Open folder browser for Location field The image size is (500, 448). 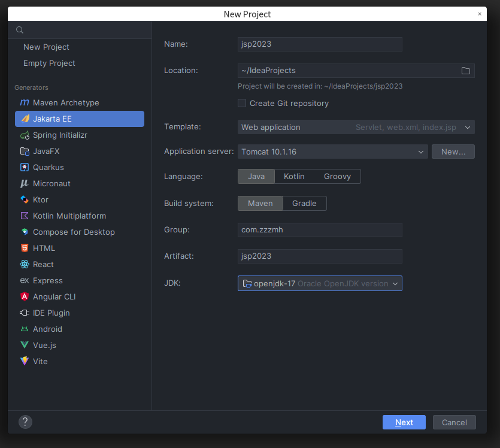pyautogui.click(x=466, y=71)
